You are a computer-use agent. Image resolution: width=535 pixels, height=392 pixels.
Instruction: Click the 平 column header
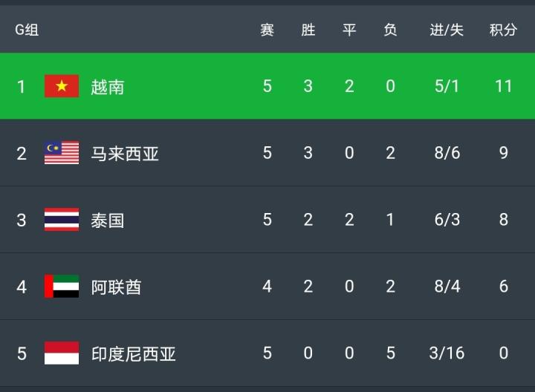click(349, 30)
